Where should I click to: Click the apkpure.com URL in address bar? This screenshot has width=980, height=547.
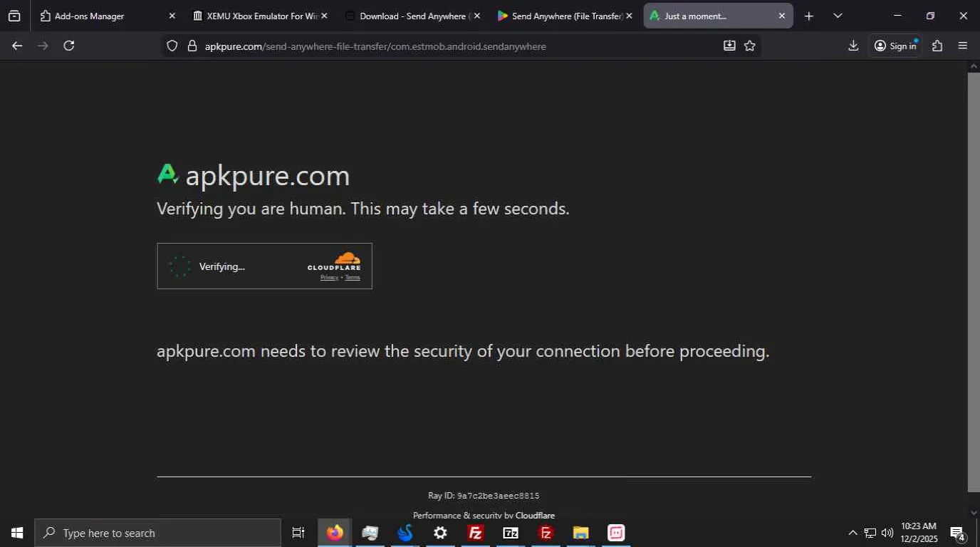tap(375, 46)
